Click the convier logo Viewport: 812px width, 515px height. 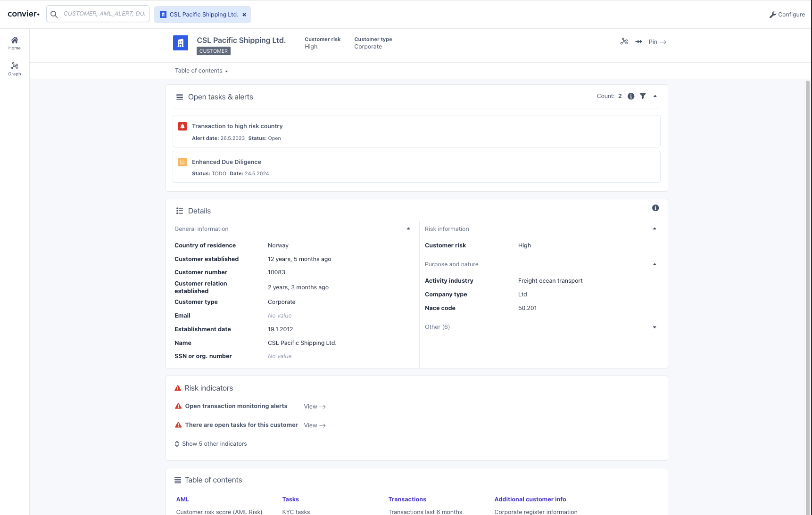(24, 14)
